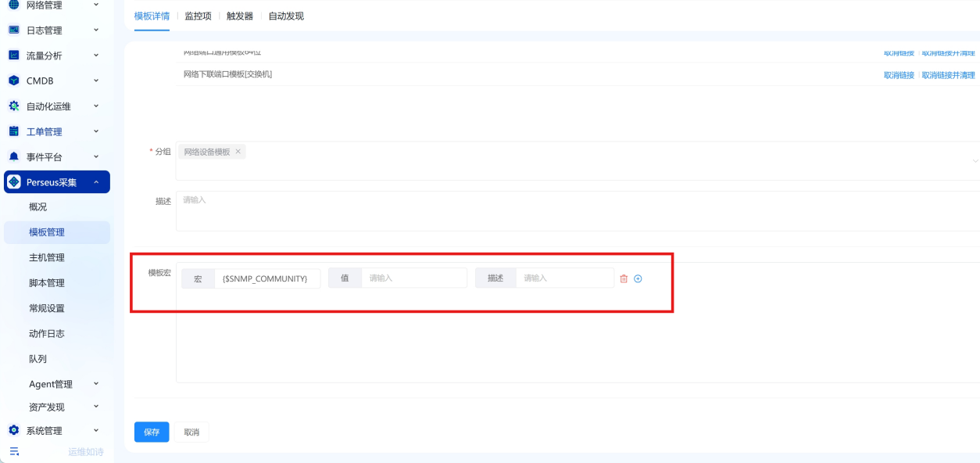Image resolution: width=980 pixels, height=463 pixels.
Task: Expand the 流量分析 chevron
Action: pos(96,56)
